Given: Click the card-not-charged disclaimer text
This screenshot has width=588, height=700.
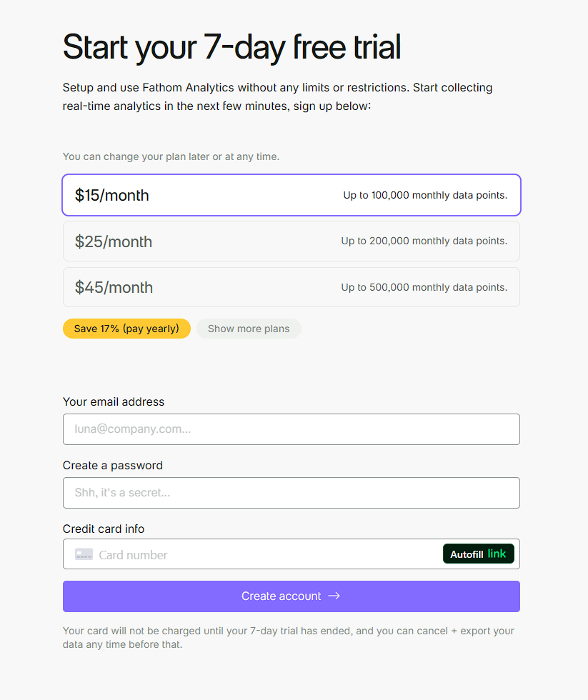Looking at the screenshot, I should [x=288, y=638].
